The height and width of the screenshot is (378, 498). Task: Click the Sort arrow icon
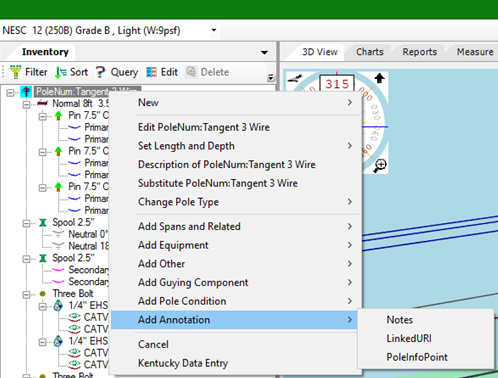tap(61, 72)
